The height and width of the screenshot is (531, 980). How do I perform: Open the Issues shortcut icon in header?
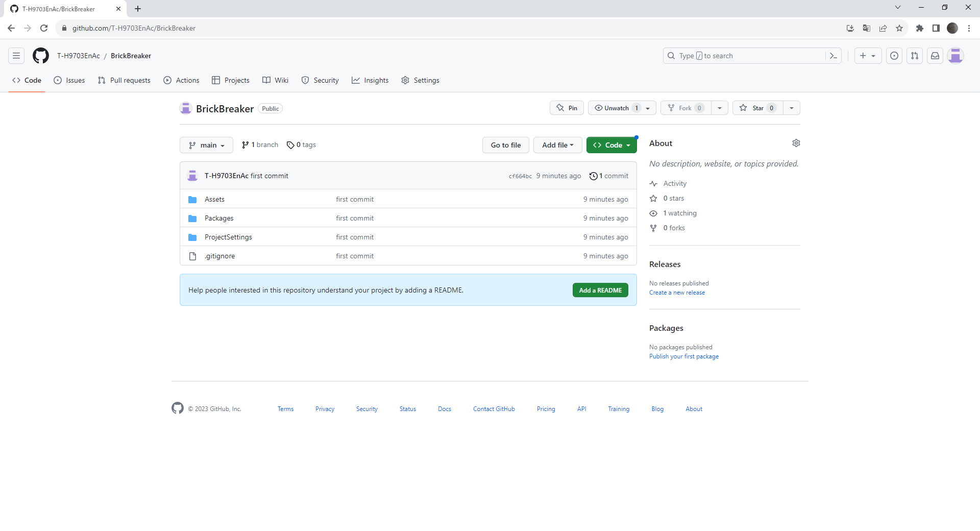[x=894, y=56]
